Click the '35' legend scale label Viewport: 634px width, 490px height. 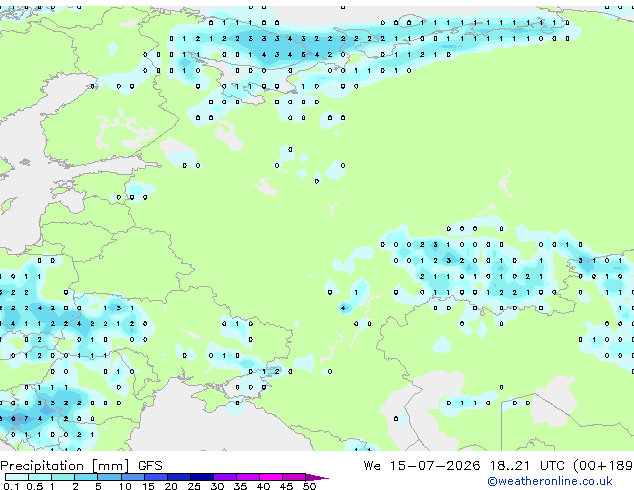[240, 486]
